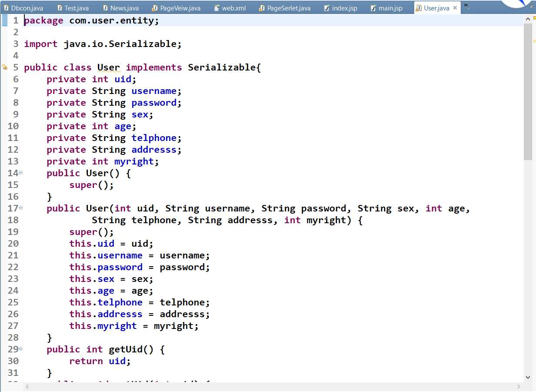The height and width of the screenshot is (392, 536).
Task: Click 'this.sex' on line 23
Action: tap(91, 279)
